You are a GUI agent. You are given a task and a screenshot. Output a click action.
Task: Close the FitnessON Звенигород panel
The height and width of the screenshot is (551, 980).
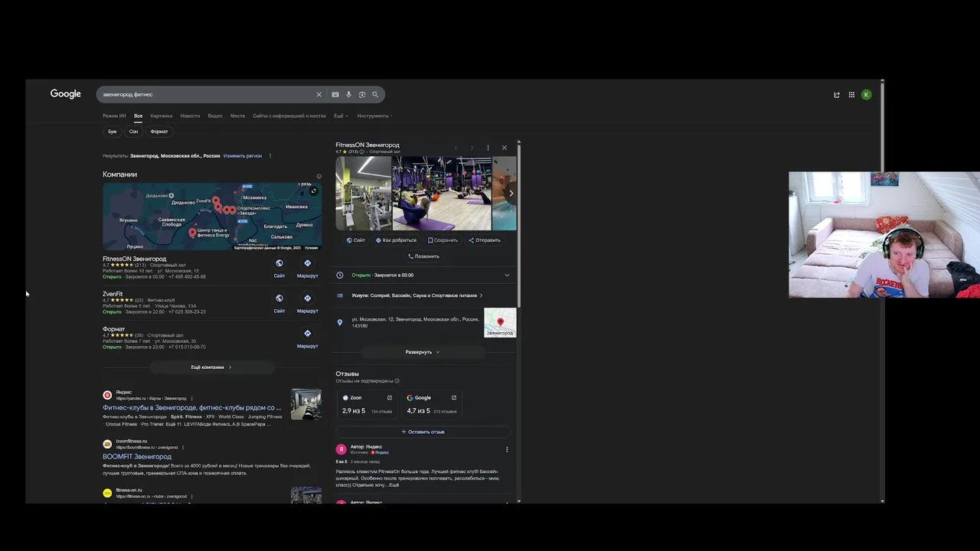tap(504, 148)
